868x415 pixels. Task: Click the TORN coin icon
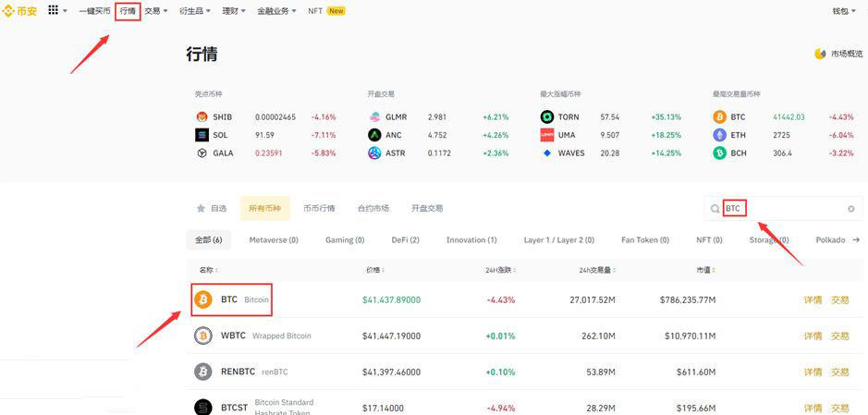(x=547, y=117)
